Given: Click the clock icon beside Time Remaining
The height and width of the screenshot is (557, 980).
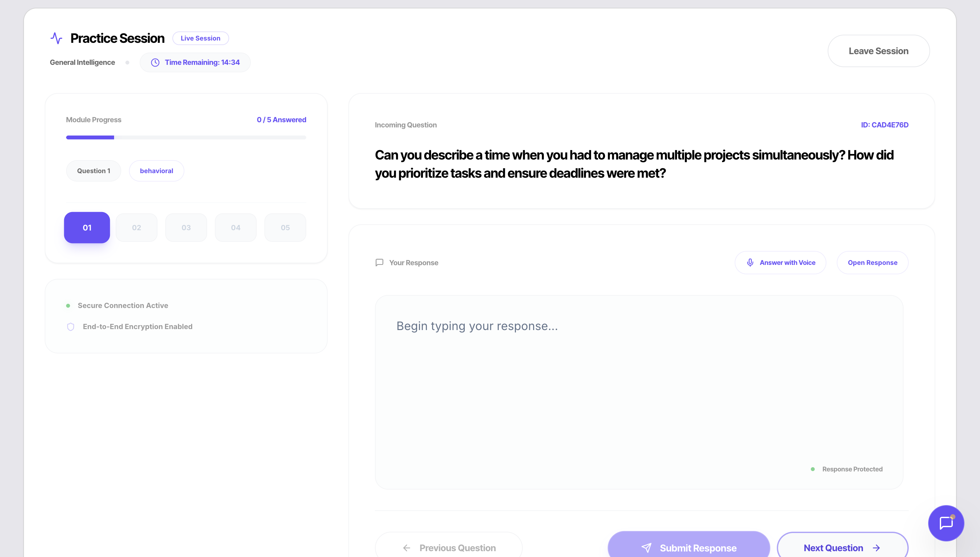Looking at the screenshot, I should [x=155, y=62].
